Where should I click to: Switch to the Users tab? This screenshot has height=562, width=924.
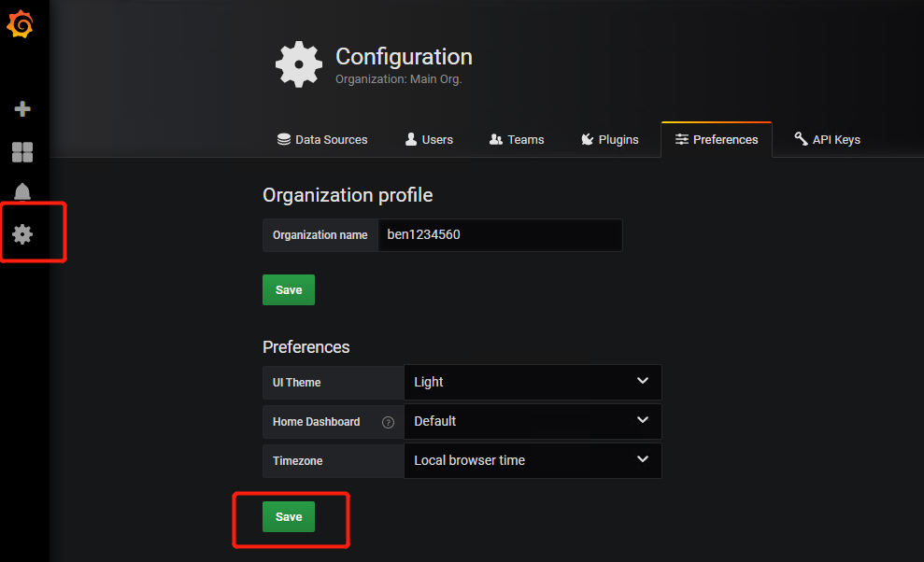tap(429, 140)
